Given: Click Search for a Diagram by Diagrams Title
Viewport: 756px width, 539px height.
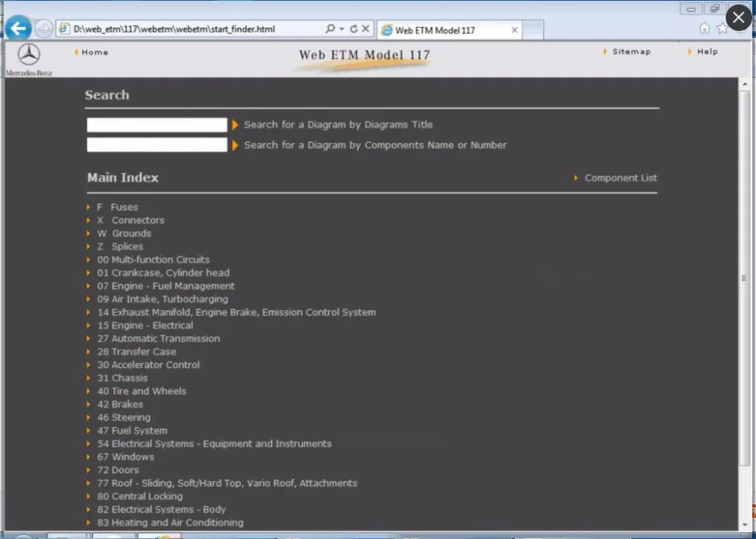Looking at the screenshot, I should 338,125.
